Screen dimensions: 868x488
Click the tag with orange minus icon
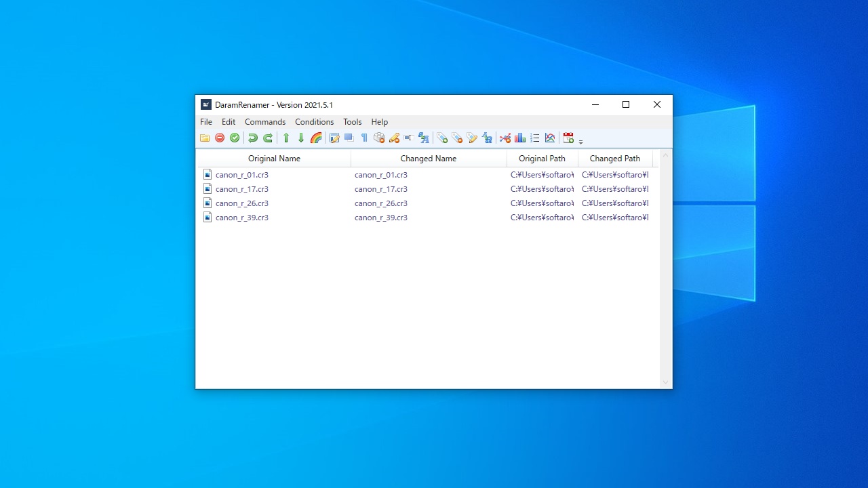tap(457, 138)
